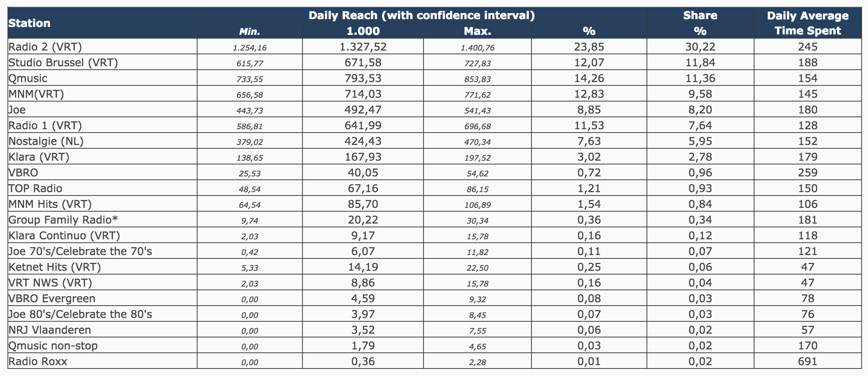Click VBRO's 259 time spent value
Screen dimensions: 868x376
click(807, 173)
